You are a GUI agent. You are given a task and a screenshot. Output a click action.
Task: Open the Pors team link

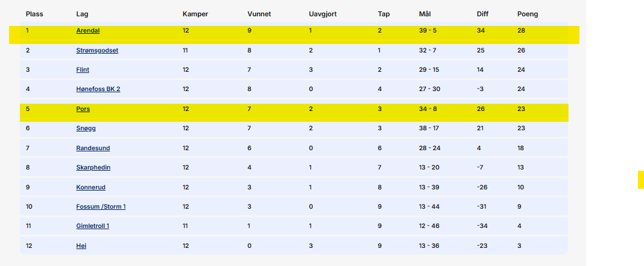click(83, 109)
